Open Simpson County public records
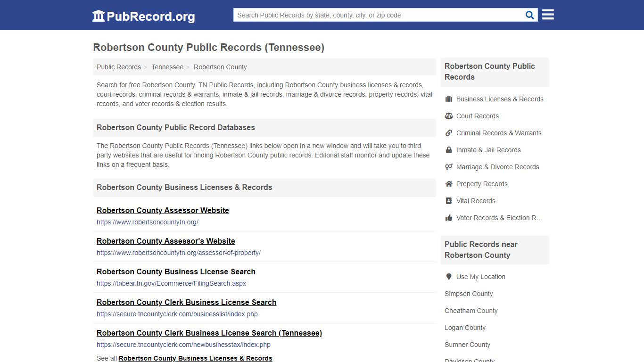This screenshot has height=362, width=644. 469,294
